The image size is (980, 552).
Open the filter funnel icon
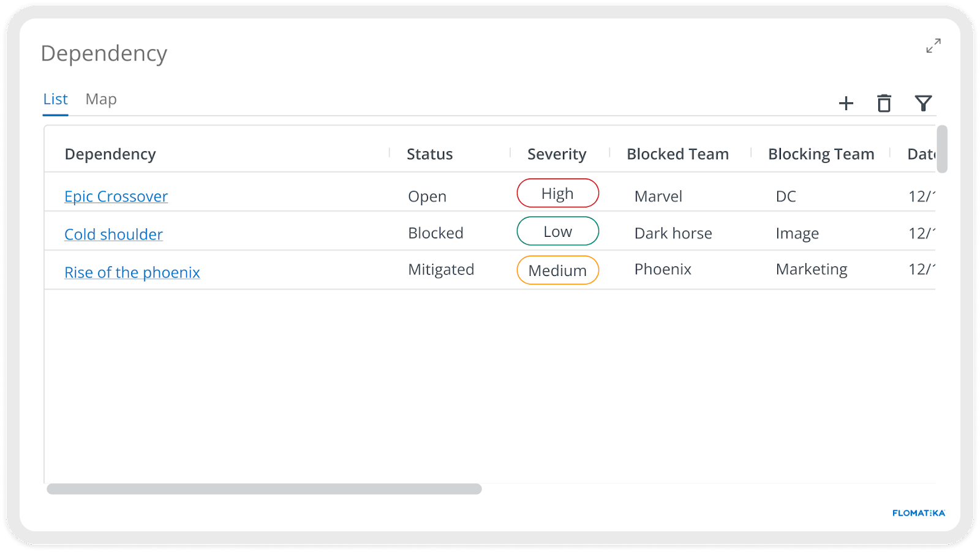923,103
